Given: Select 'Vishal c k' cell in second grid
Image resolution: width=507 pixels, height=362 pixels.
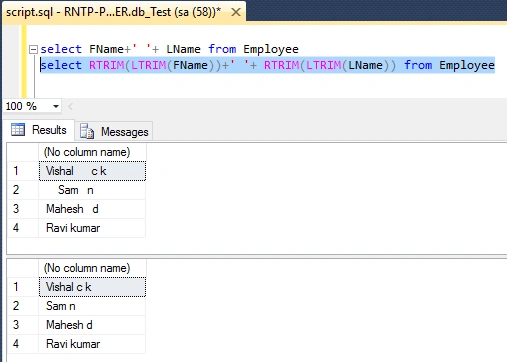Looking at the screenshot, I should 92,287.
